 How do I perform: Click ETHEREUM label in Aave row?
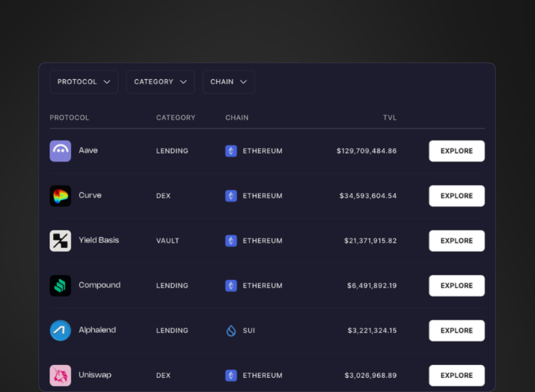(x=262, y=151)
